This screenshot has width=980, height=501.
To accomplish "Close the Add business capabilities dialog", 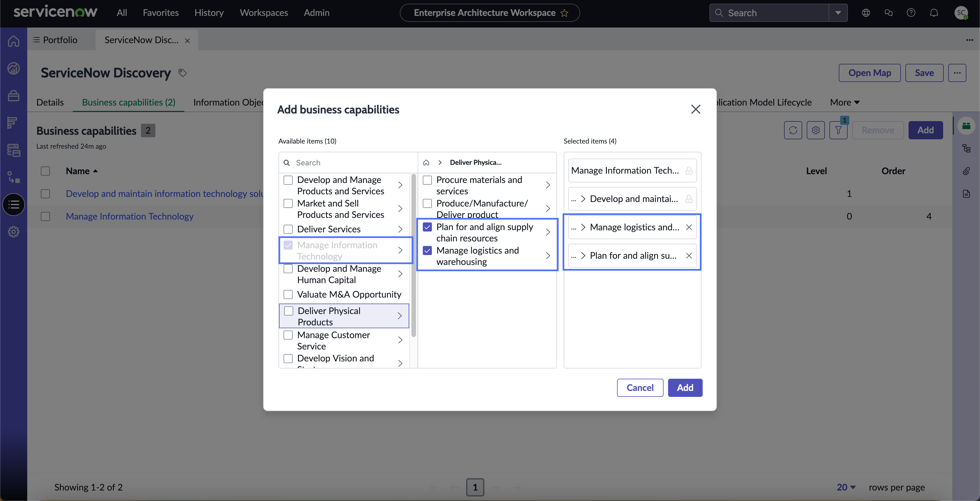I will (x=696, y=109).
